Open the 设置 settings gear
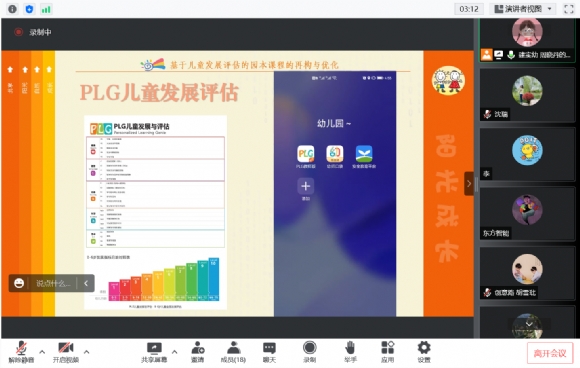Image resolution: width=580 pixels, height=368 pixels. click(x=424, y=352)
